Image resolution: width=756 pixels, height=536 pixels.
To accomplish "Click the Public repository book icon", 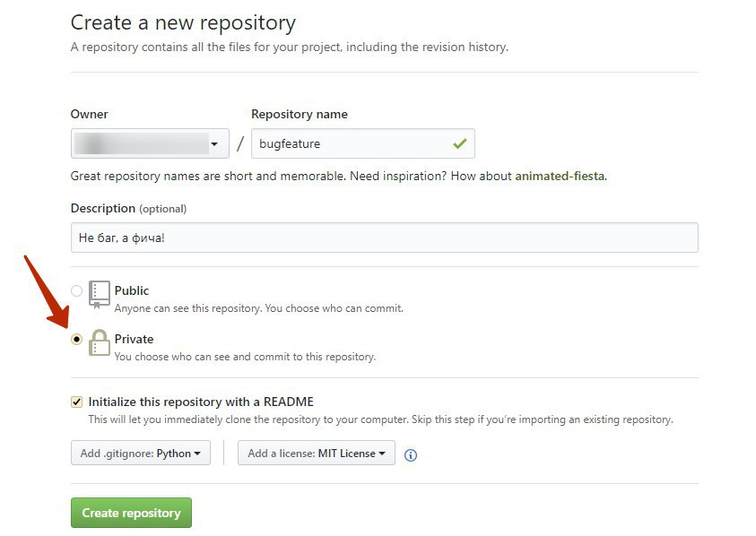I will tap(99, 293).
